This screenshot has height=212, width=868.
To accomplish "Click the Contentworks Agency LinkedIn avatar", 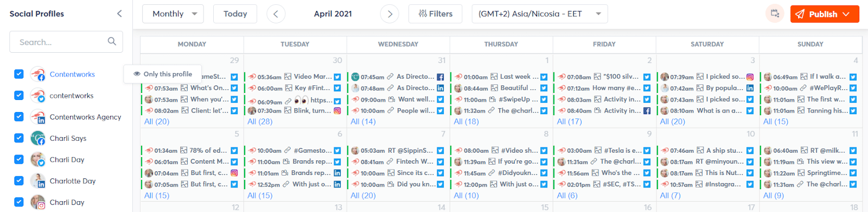I will tap(38, 117).
